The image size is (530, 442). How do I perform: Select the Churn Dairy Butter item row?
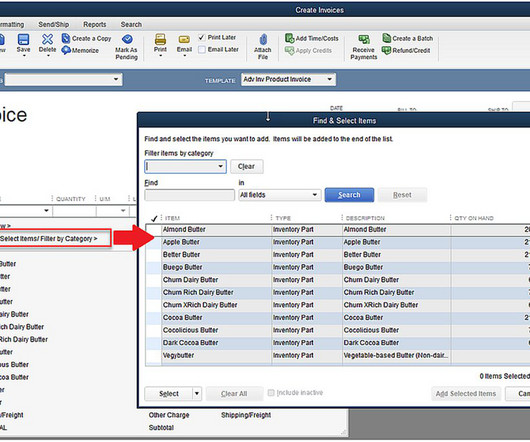point(338,280)
